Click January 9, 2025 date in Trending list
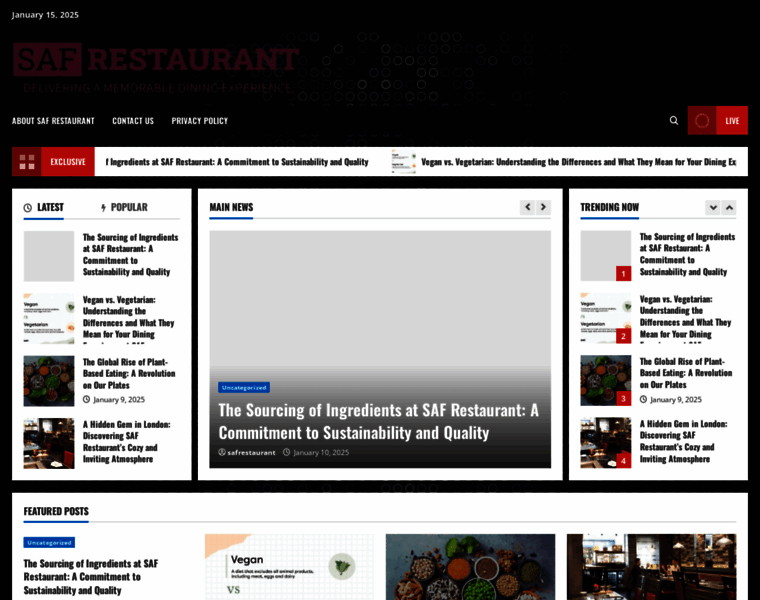760x600 pixels. 676,400
